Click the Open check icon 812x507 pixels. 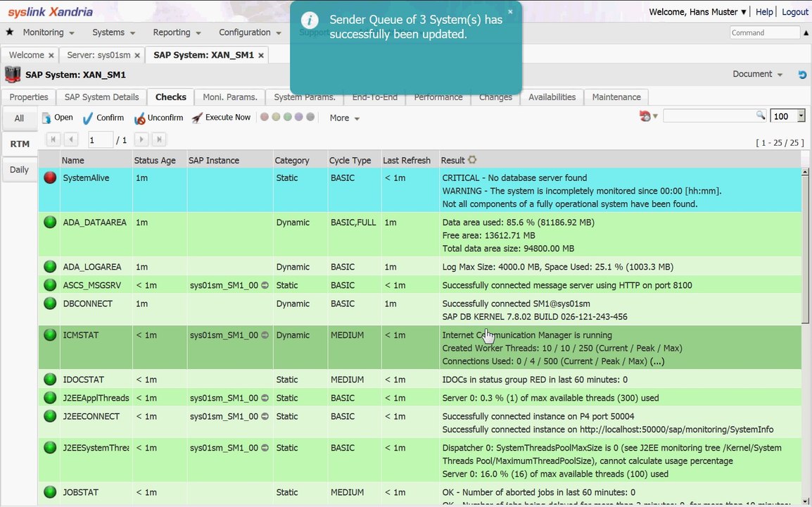(46, 118)
